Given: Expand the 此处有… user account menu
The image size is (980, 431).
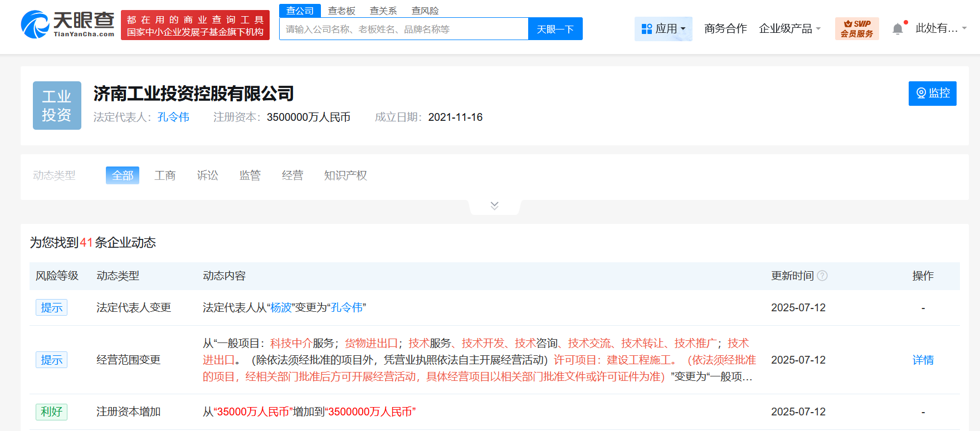Looking at the screenshot, I should point(941,28).
